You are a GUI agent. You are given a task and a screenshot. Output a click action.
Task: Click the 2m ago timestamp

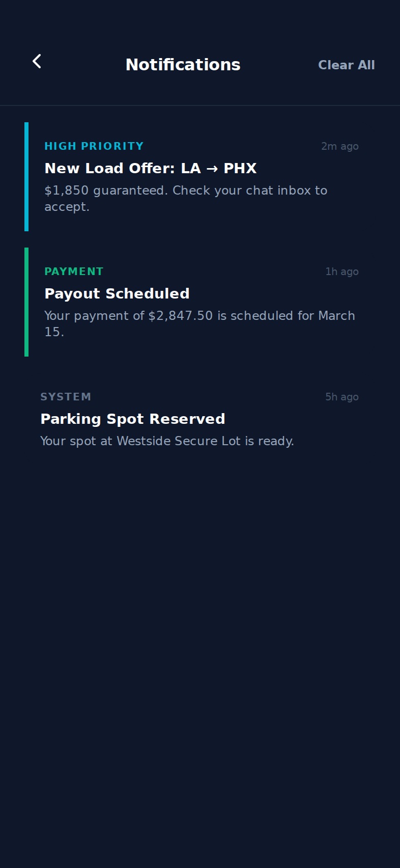point(339,146)
